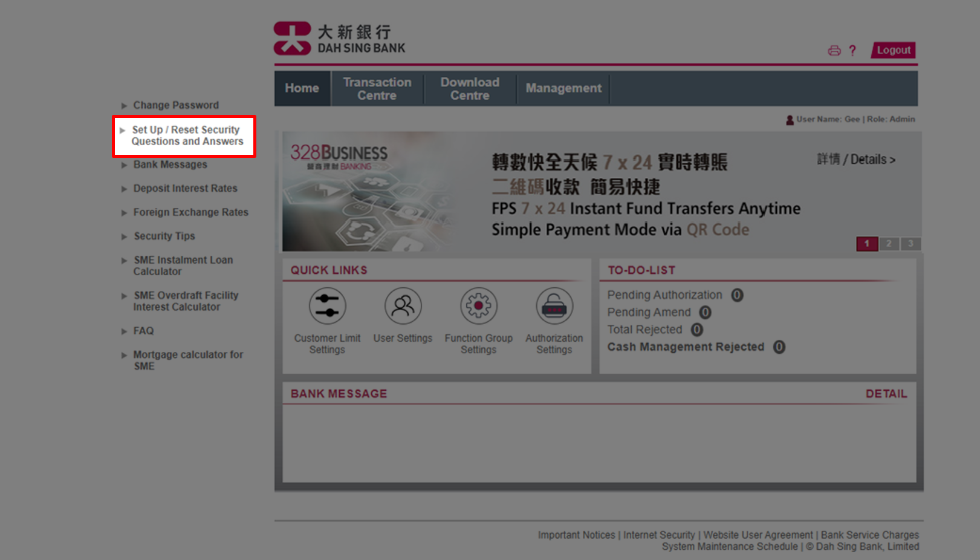
Task: Open Foreign Exchange Rates sidebar item
Action: click(190, 212)
